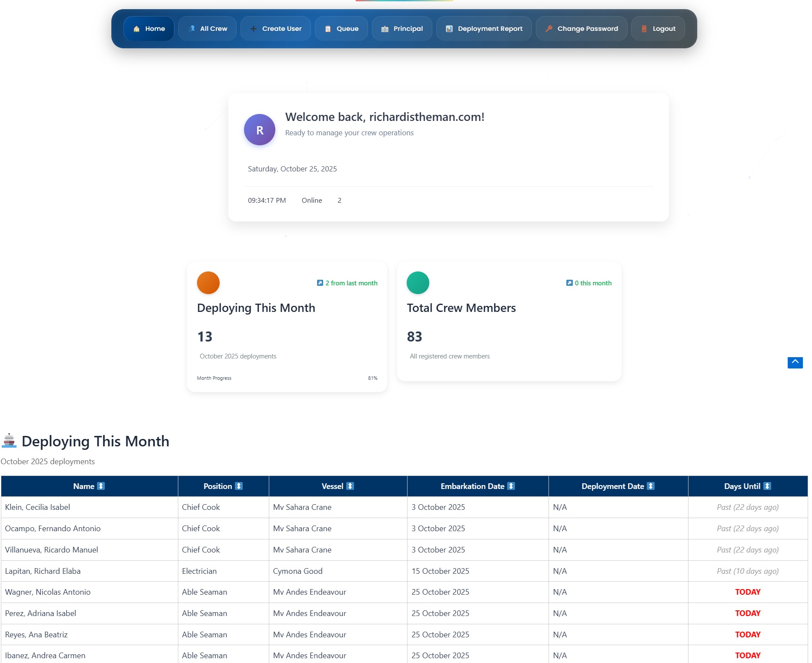Click the sort icon beside Name column
The image size is (812, 663).
(x=101, y=486)
